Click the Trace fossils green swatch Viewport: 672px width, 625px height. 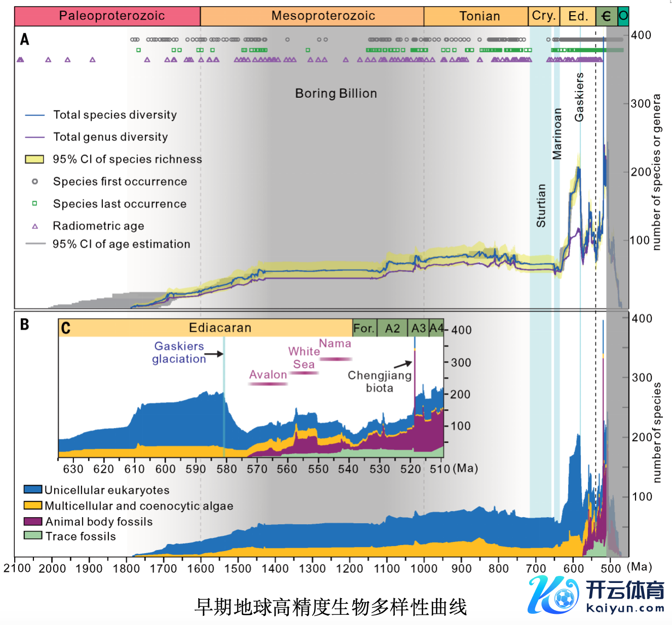[x=33, y=535]
